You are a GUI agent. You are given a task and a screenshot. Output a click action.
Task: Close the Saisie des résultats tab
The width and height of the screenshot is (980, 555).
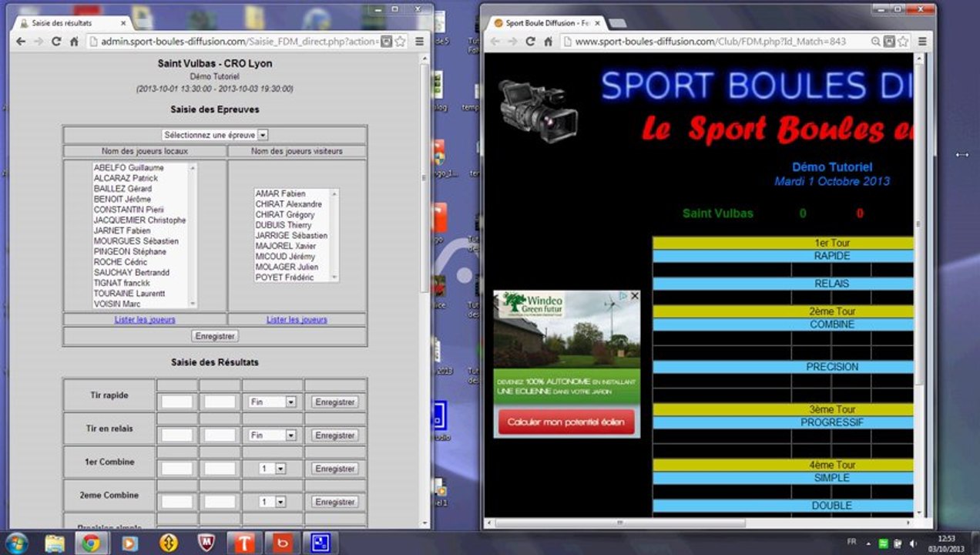coord(124,23)
